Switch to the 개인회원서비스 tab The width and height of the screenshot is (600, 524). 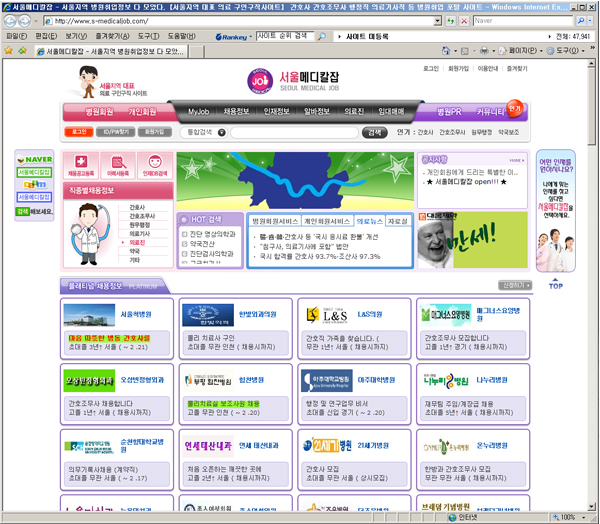pyautogui.click(x=326, y=221)
